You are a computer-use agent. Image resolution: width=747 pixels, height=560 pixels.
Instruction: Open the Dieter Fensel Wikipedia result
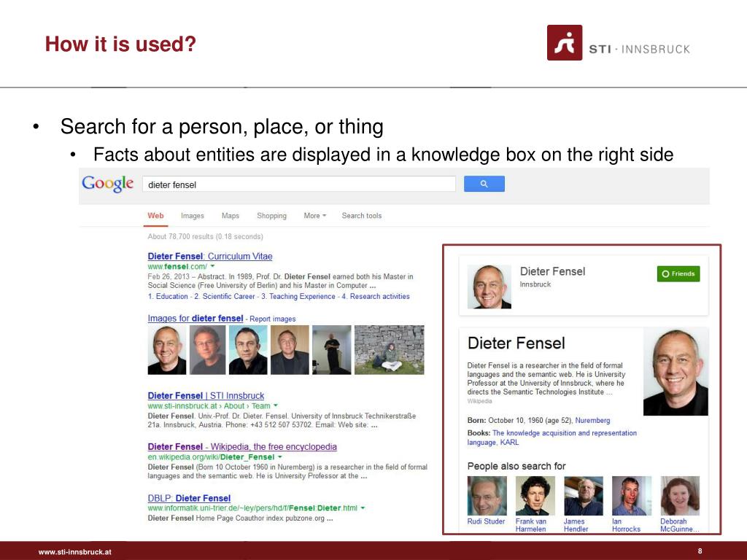tap(242, 447)
